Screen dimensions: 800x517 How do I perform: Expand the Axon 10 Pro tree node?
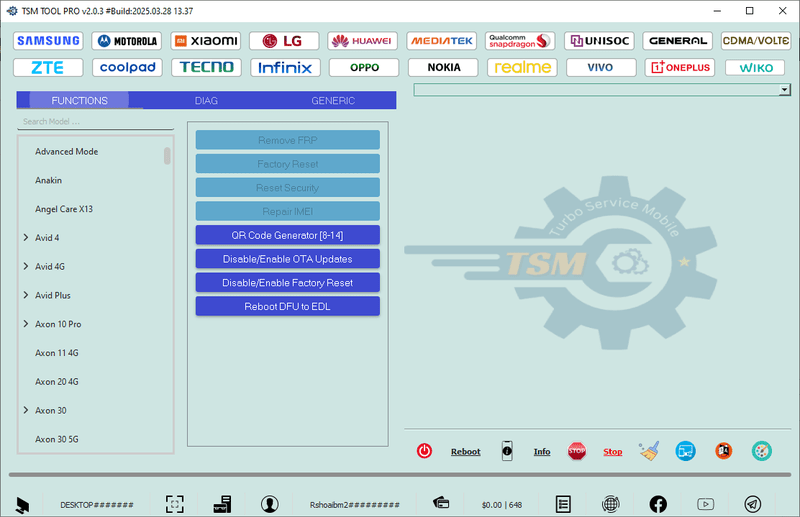point(26,324)
